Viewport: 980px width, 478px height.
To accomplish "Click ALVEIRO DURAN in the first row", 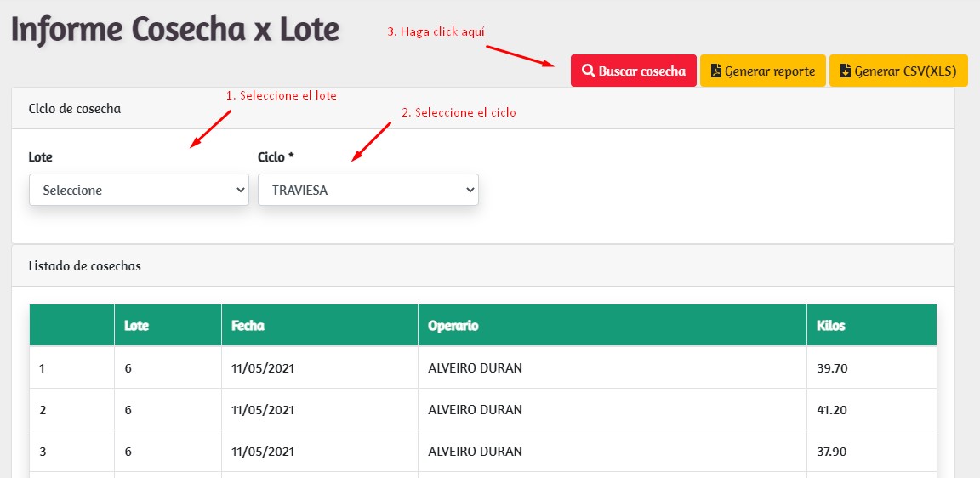I will coord(475,368).
